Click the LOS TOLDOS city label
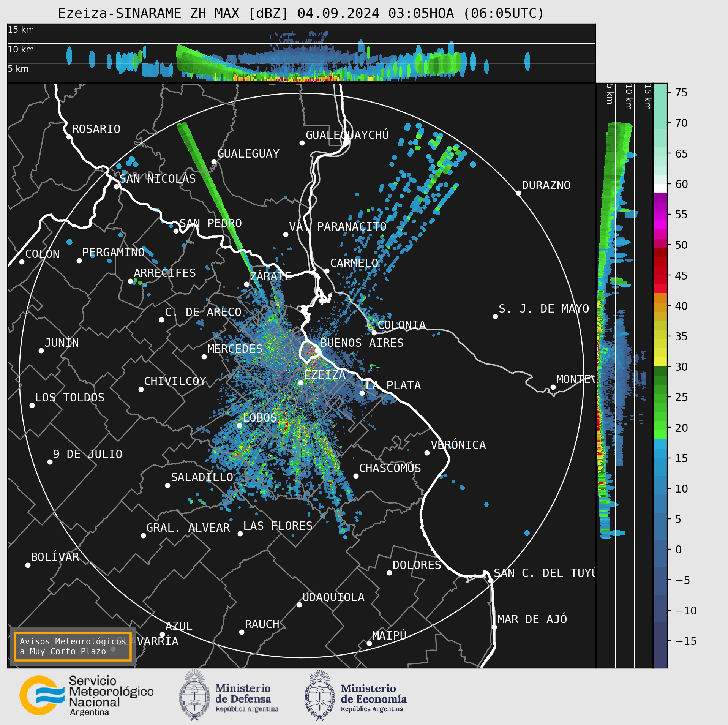728x725 pixels. [69, 398]
